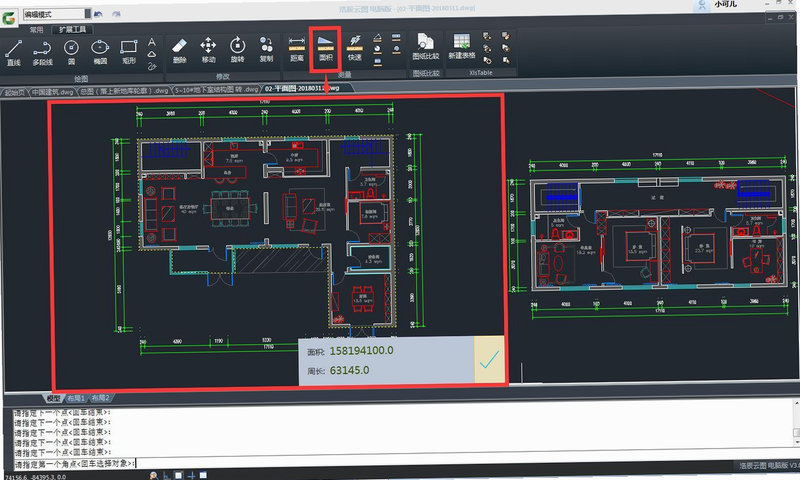Viewport: 800px width, 480px height.
Task: Switch to the 布局1 layout tab
Action: click(x=76, y=398)
